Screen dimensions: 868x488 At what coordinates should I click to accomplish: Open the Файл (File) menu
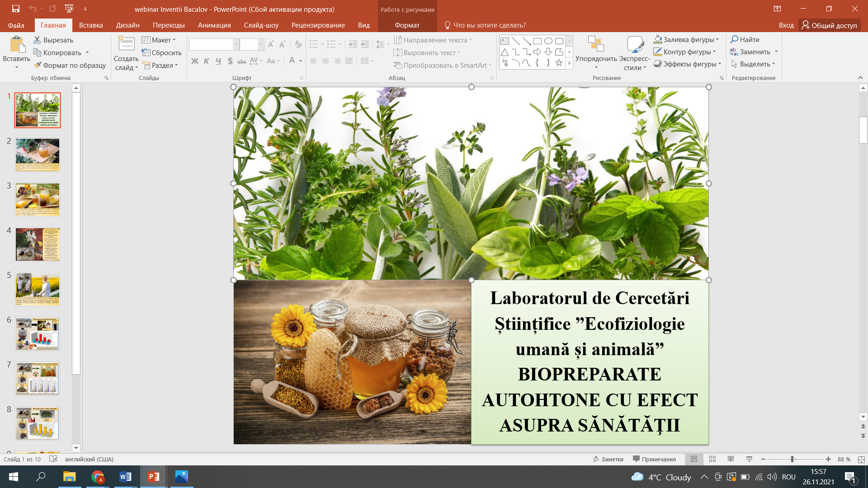(x=16, y=25)
